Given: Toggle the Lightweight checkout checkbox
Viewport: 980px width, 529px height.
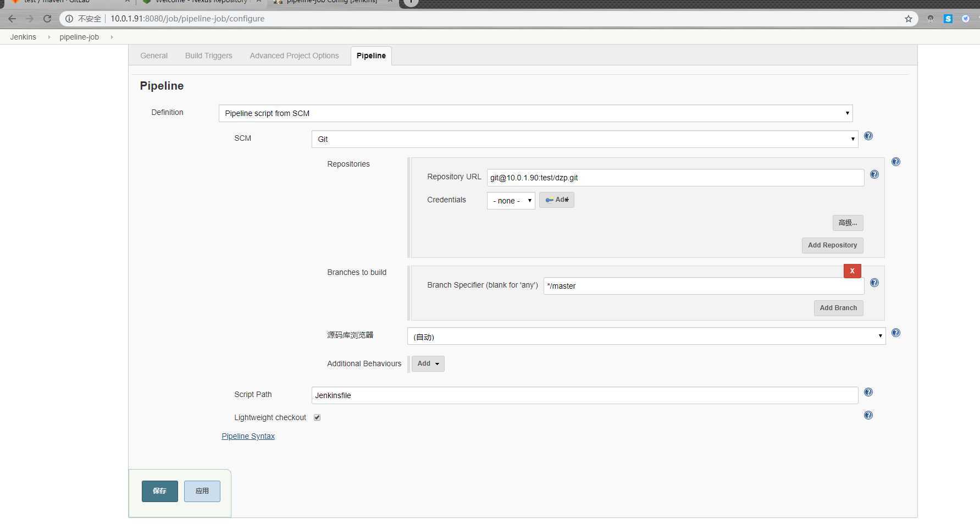Looking at the screenshot, I should 317,417.
